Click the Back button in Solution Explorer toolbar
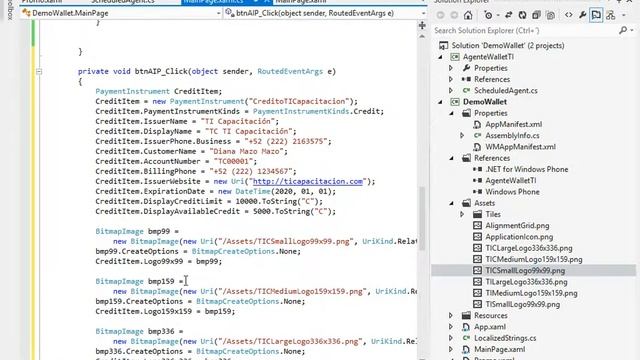The image size is (640, 360). pos(440,16)
